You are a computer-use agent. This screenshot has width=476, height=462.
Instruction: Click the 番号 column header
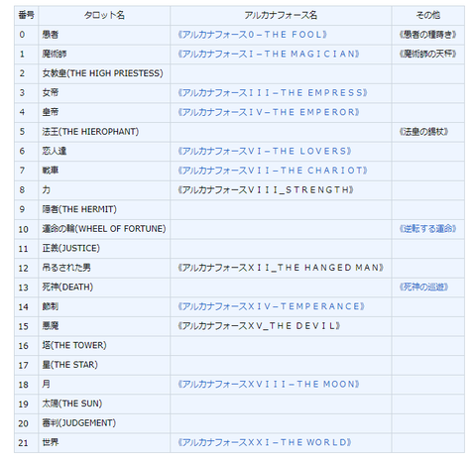click(26, 15)
